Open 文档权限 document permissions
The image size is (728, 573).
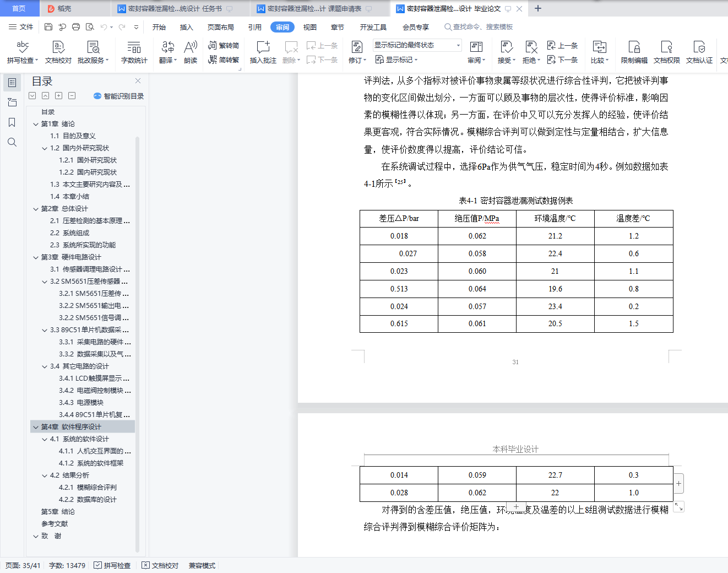(667, 52)
